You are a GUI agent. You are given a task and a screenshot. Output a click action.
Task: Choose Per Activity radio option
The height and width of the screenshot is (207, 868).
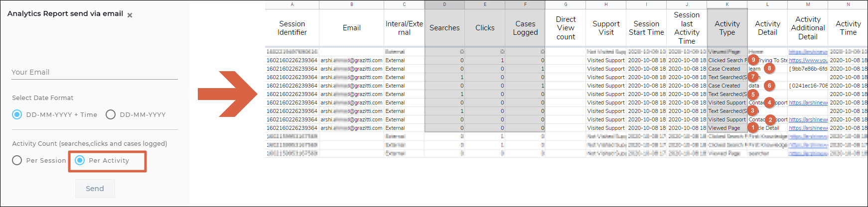click(80, 160)
